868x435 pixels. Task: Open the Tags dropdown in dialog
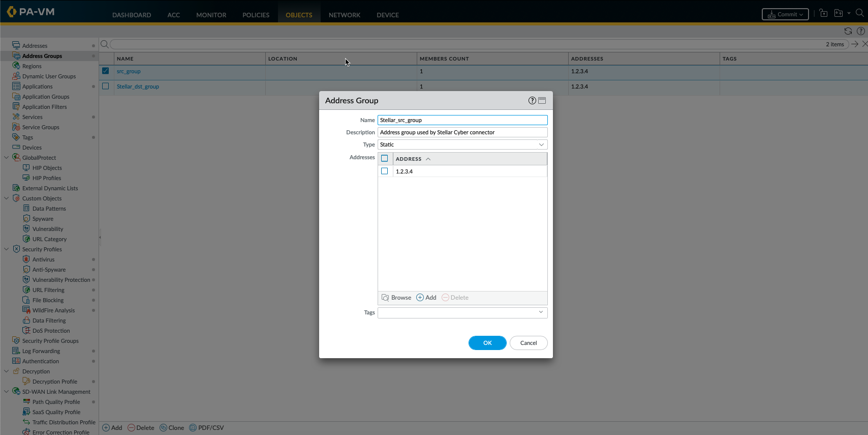[x=462, y=312]
